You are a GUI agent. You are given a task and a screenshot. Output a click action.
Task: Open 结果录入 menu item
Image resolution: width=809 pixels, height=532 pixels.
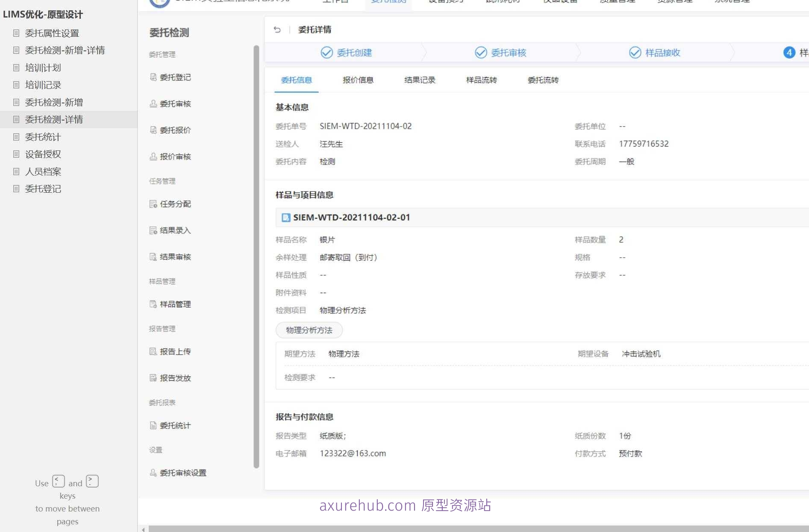[x=175, y=231]
